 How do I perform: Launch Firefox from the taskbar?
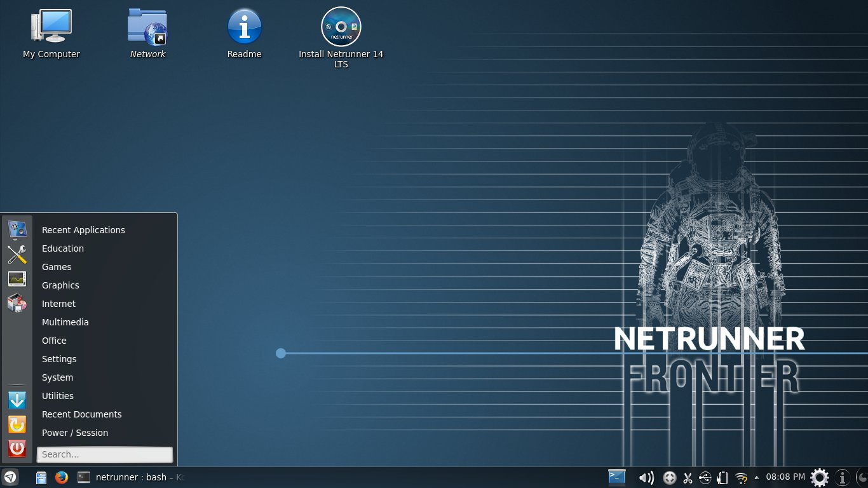click(62, 477)
